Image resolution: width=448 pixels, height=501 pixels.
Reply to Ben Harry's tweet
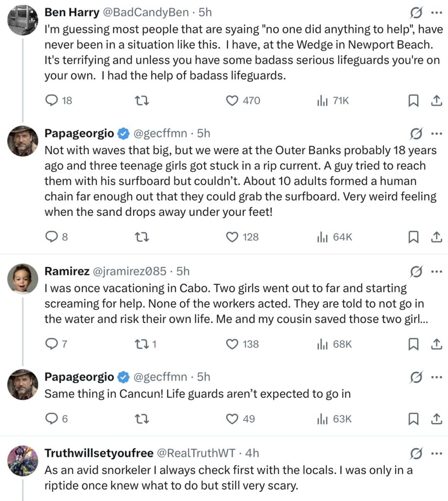51,101
